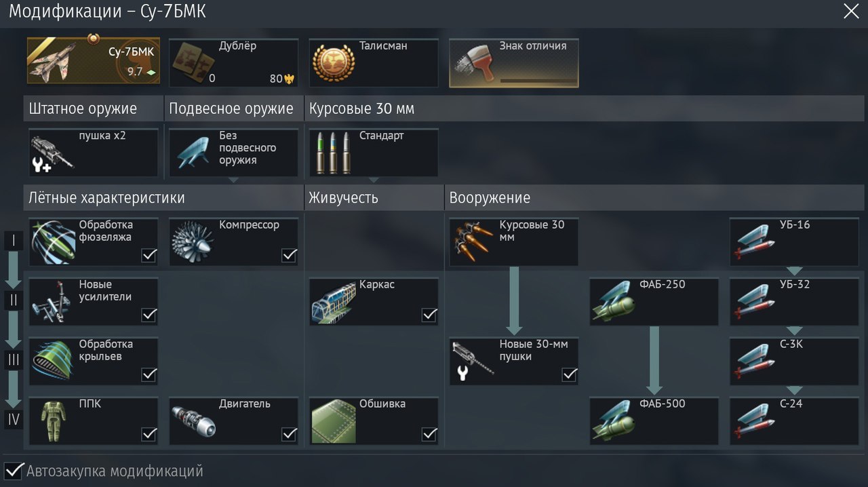Click the Знак отличия progress item
Image resolution: width=868 pixels, height=487 pixels.
514,62
